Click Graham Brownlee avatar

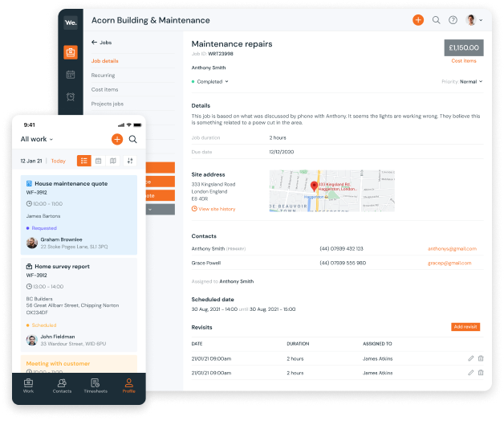[32, 243]
